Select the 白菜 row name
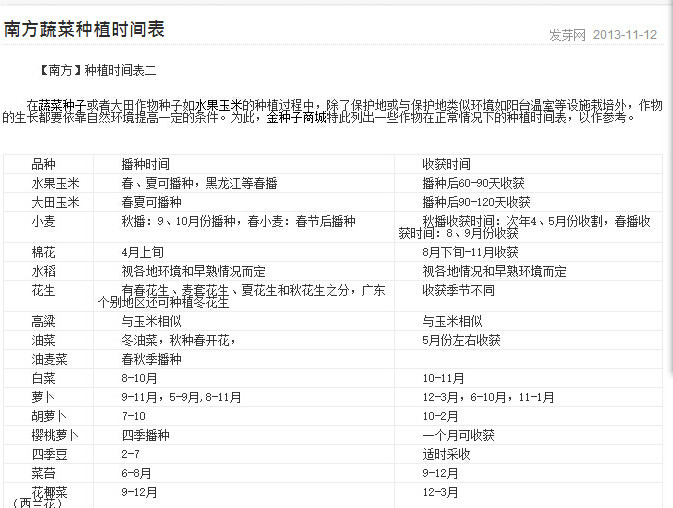This screenshot has height=508, width=673. (43, 378)
